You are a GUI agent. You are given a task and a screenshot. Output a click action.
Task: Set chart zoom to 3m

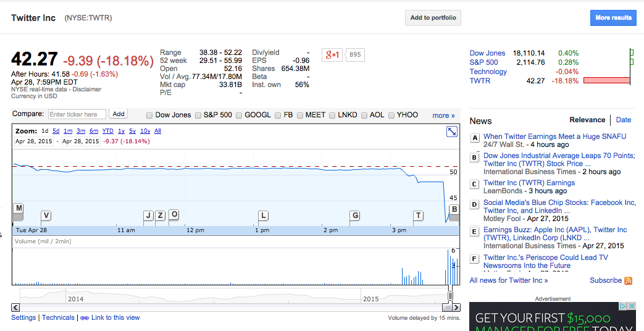[x=81, y=131]
